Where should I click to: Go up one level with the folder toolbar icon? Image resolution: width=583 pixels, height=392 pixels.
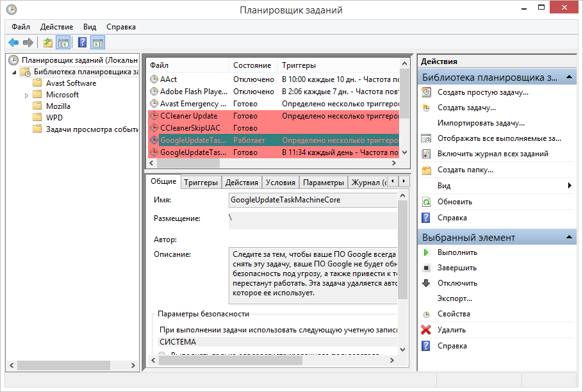(47, 43)
